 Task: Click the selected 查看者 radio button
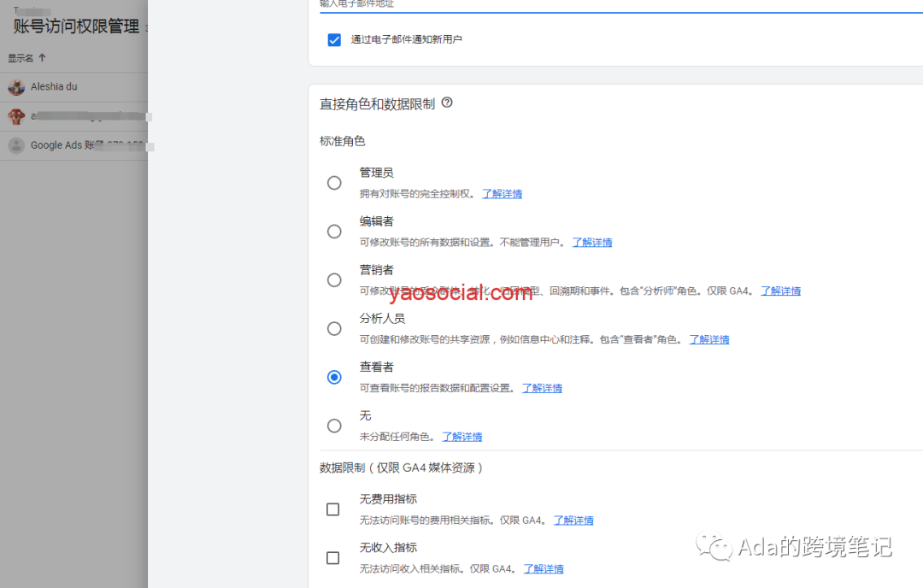pyautogui.click(x=334, y=377)
